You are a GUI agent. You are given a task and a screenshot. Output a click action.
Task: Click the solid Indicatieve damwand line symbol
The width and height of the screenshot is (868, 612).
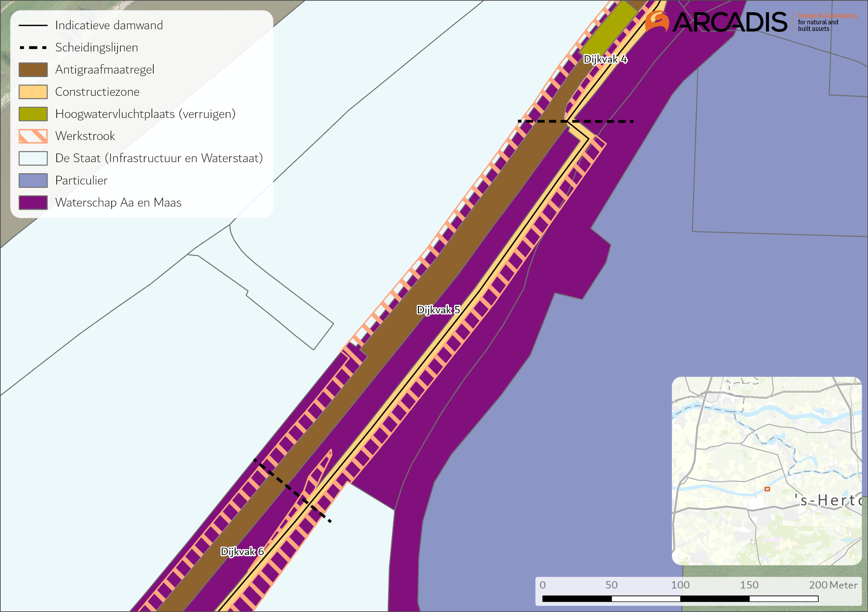point(33,25)
